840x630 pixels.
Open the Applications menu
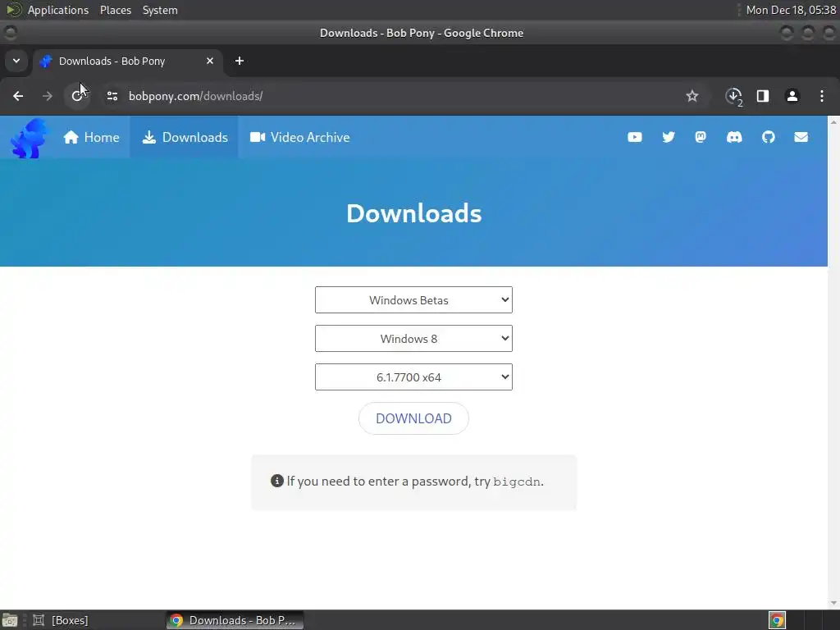click(58, 10)
